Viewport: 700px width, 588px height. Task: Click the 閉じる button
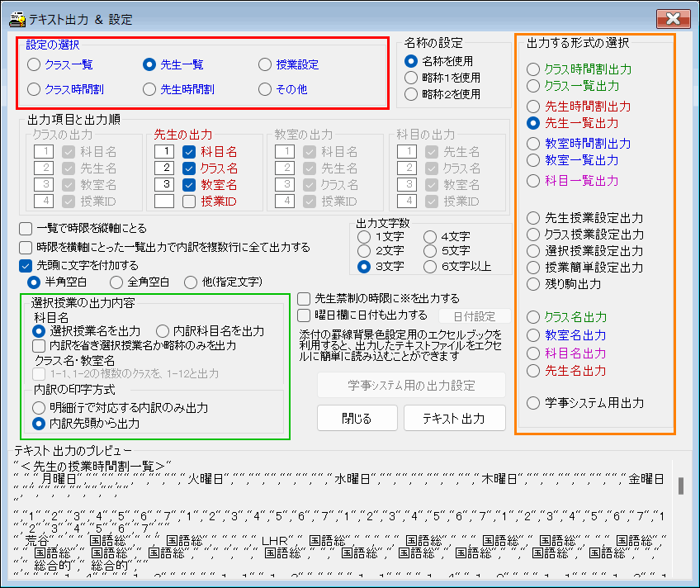[x=357, y=419]
